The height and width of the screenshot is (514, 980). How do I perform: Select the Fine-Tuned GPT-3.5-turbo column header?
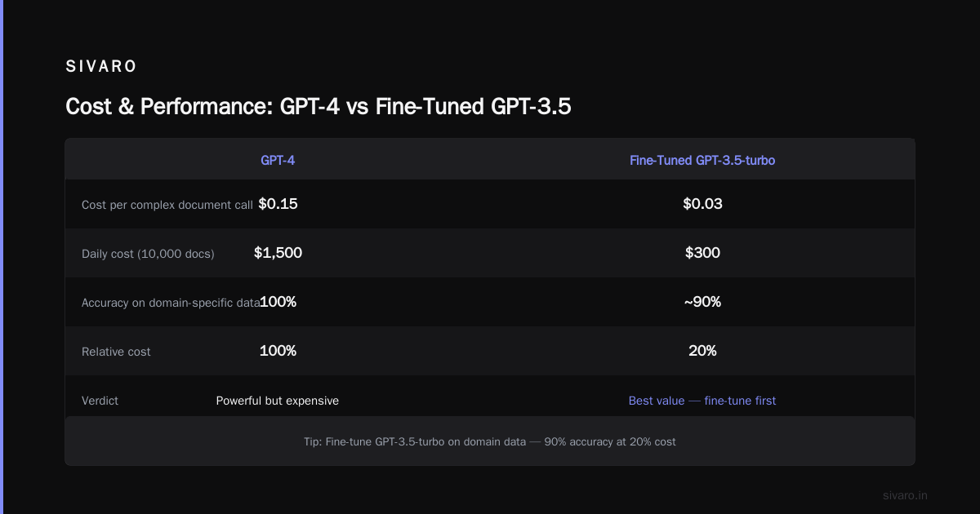pyautogui.click(x=702, y=161)
